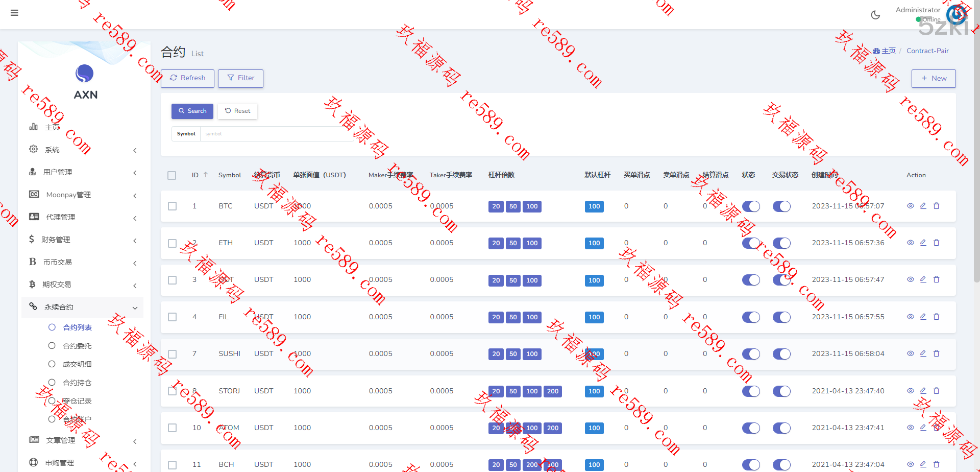The image size is (980, 472).
Task: Check the BTC row checkbox
Action: [x=172, y=206]
